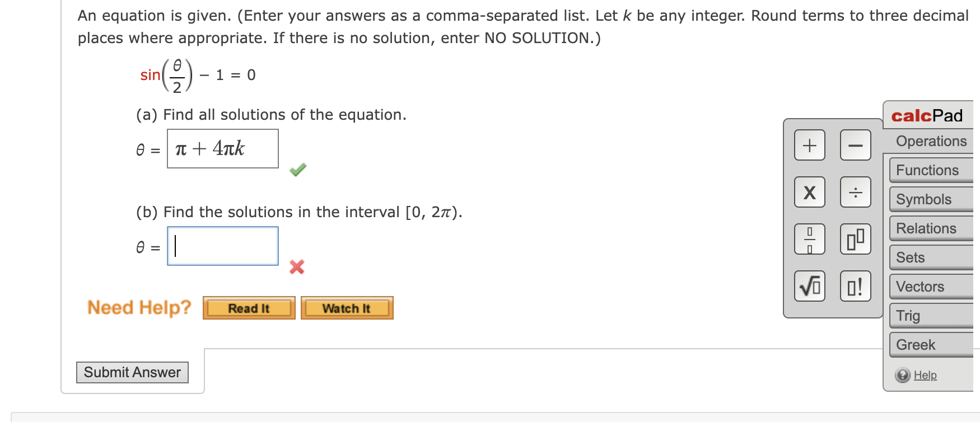Click the multiplication icon on calcPad

[x=809, y=192]
